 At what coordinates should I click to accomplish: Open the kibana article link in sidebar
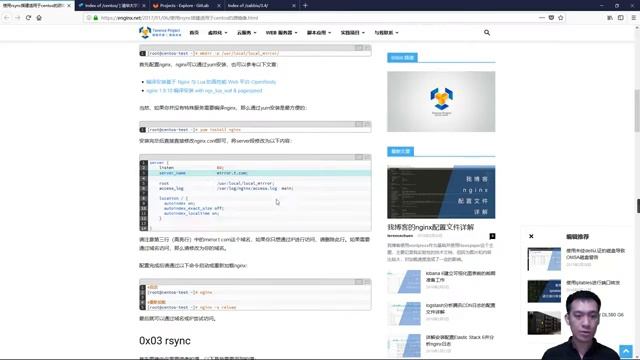(x=460, y=277)
